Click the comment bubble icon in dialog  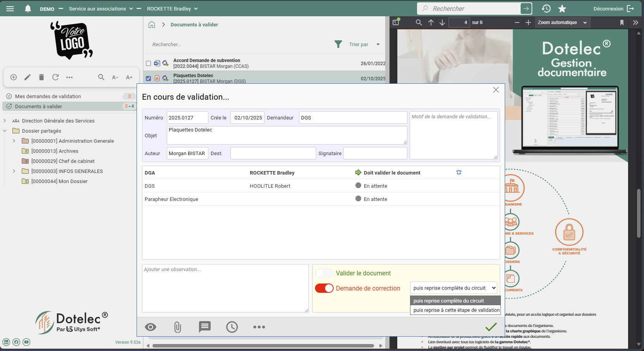click(204, 327)
